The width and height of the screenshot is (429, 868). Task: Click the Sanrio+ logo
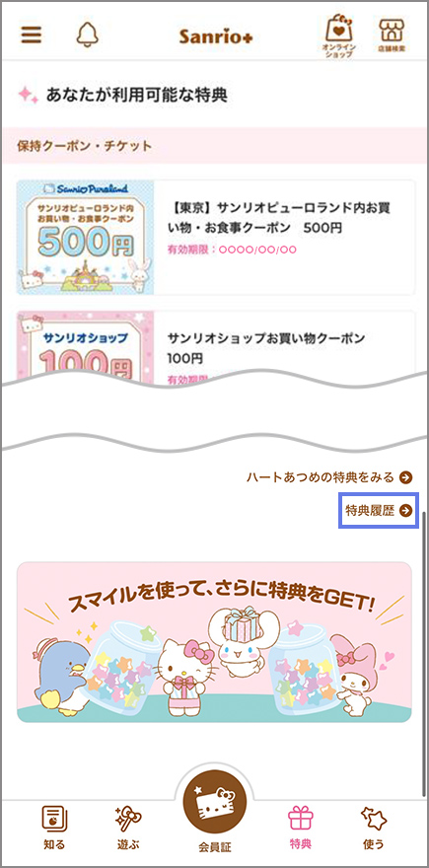coord(216,36)
